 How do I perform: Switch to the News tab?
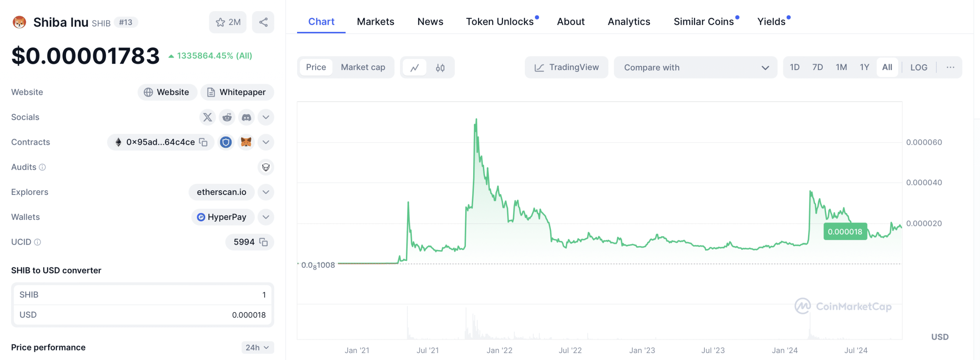coord(430,22)
